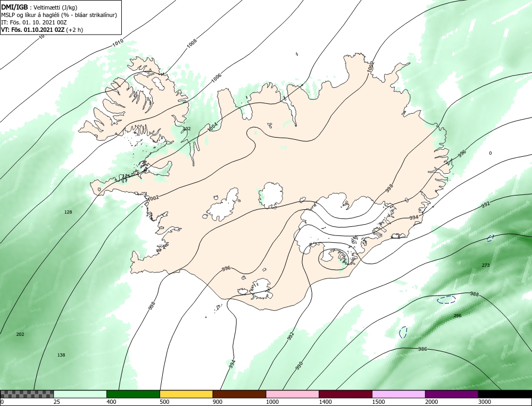Click the 994 isobar label south of Iceland
Viewport: 532px width, 406px height.
[232, 365]
